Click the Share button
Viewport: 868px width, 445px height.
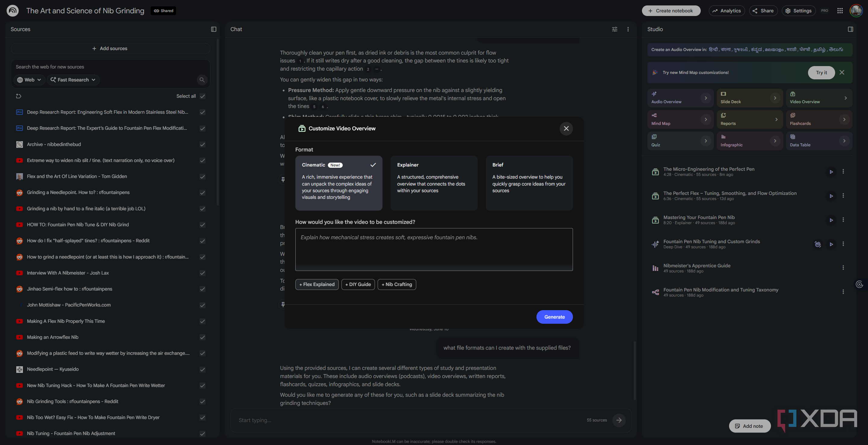763,11
